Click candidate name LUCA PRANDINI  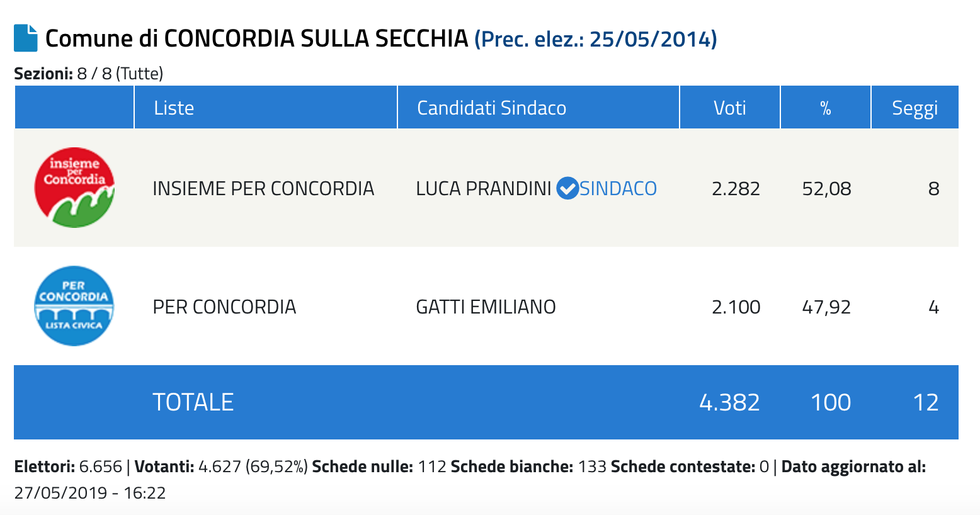484,188
